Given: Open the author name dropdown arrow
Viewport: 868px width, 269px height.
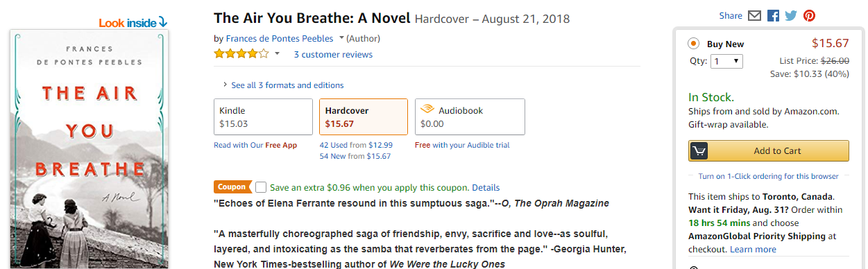Looking at the screenshot, I should (x=341, y=38).
